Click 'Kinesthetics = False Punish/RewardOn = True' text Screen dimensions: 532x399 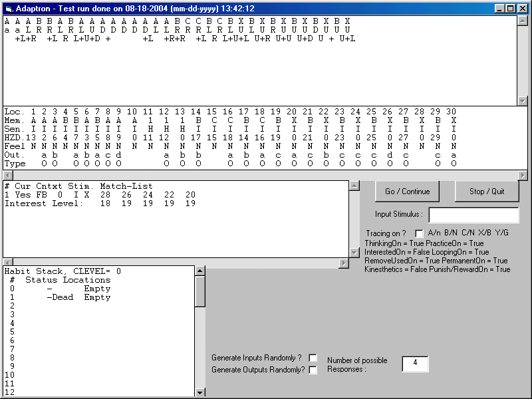click(x=438, y=269)
